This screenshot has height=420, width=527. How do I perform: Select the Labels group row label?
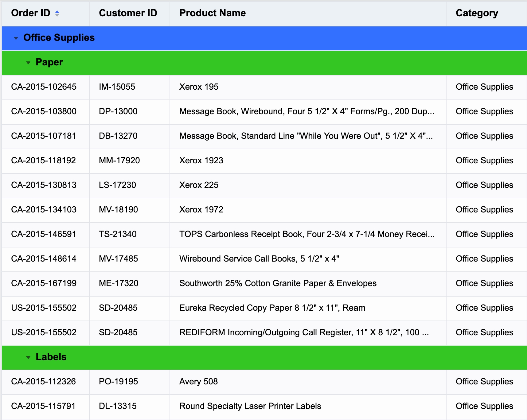coord(51,357)
